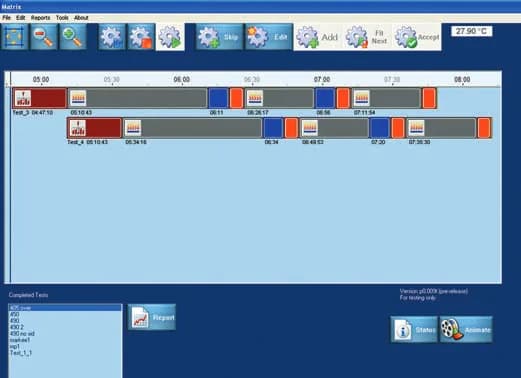Viewport: 521px width, 378px height.
Task: Click the 'Test_4 05:10:43' label
Action: (87, 142)
